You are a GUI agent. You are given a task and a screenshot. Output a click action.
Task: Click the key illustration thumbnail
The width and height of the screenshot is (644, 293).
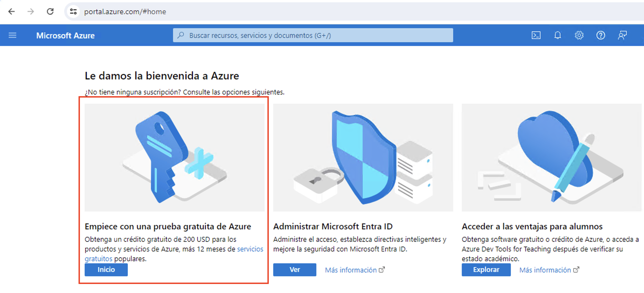175,158
